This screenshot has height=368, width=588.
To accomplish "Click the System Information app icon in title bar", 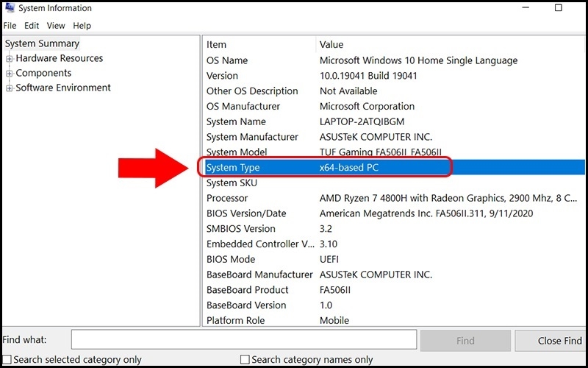I will (8, 8).
